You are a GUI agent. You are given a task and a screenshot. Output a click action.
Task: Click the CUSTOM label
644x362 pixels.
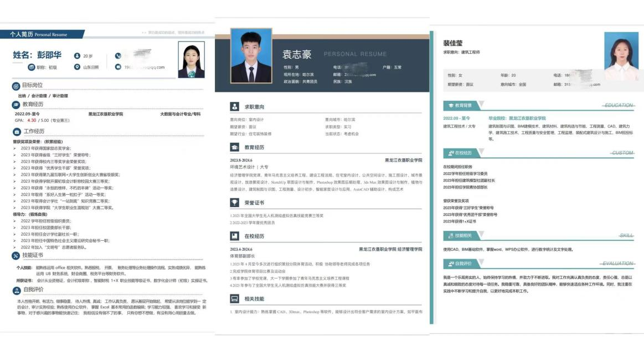(622, 153)
